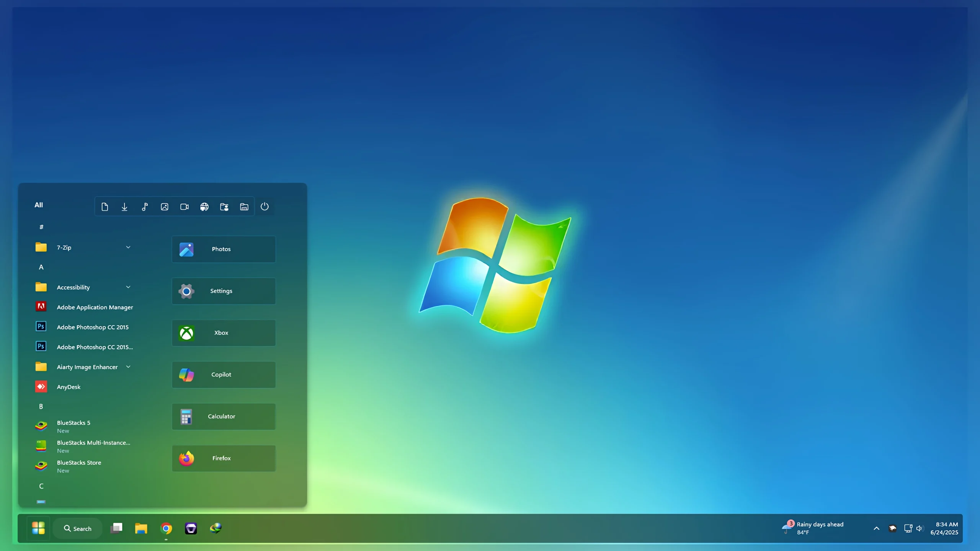
Task: Open the Network globe icon
Action: [204, 207]
